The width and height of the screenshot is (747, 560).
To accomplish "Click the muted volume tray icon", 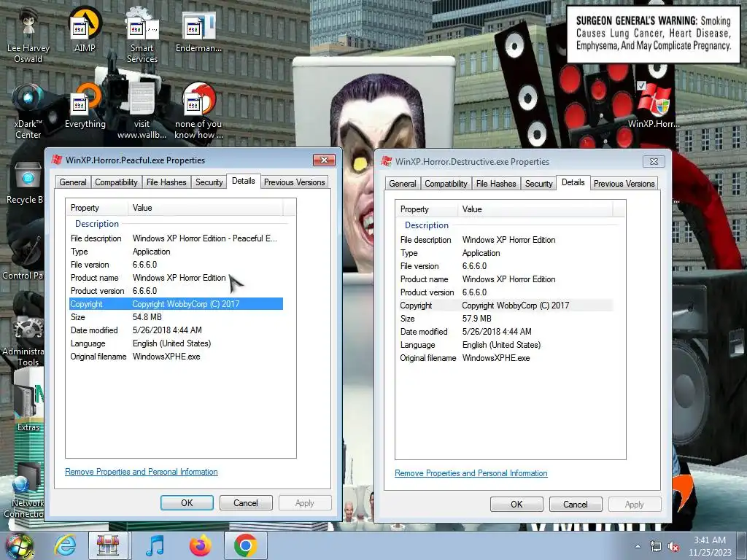I will point(673,546).
